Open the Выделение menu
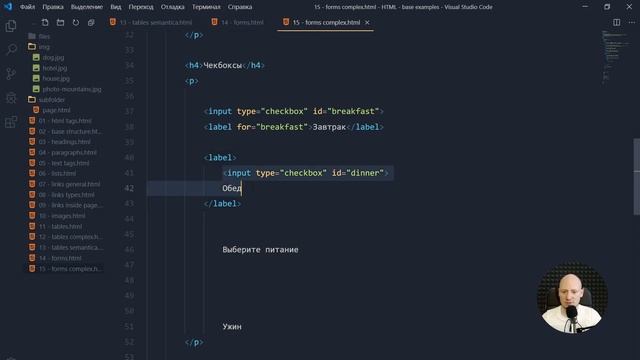The height and width of the screenshot is (360, 640). click(x=87, y=7)
